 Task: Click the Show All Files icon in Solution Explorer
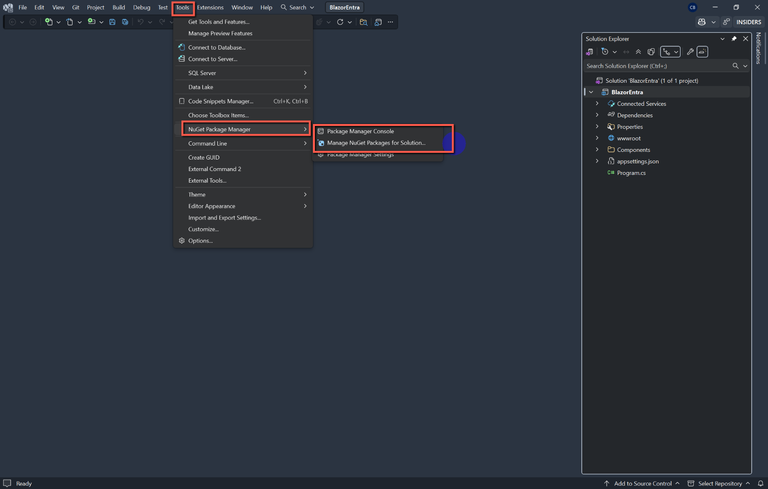click(650, 52)
